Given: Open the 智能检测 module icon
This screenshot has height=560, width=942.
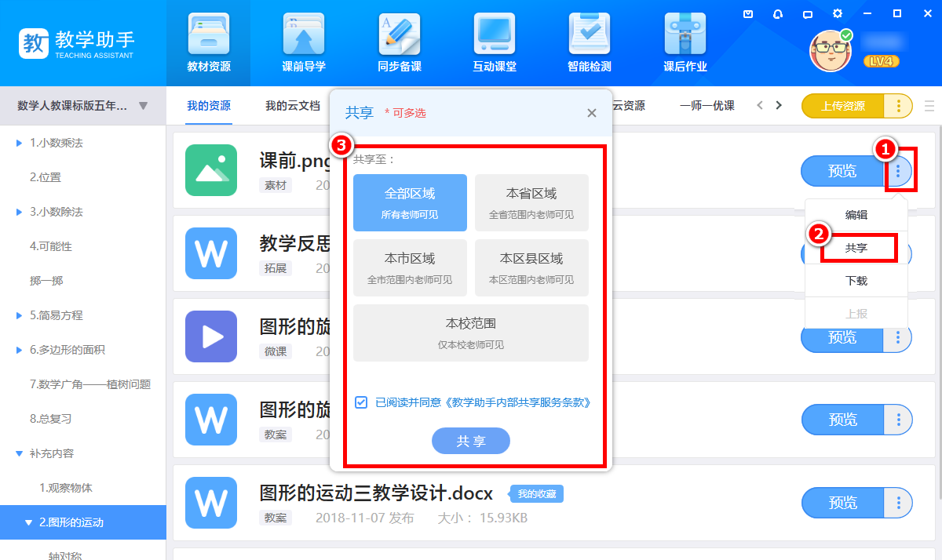Looking at the screenshot, I should coord(590,35).
